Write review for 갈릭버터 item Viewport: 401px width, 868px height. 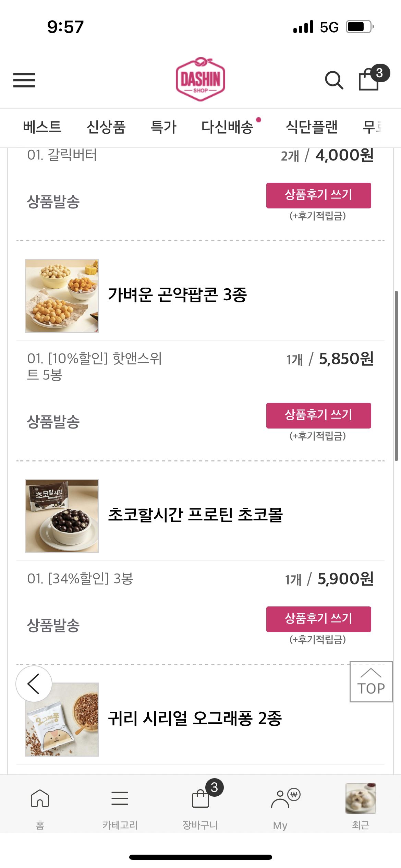(x=318, y=195)
